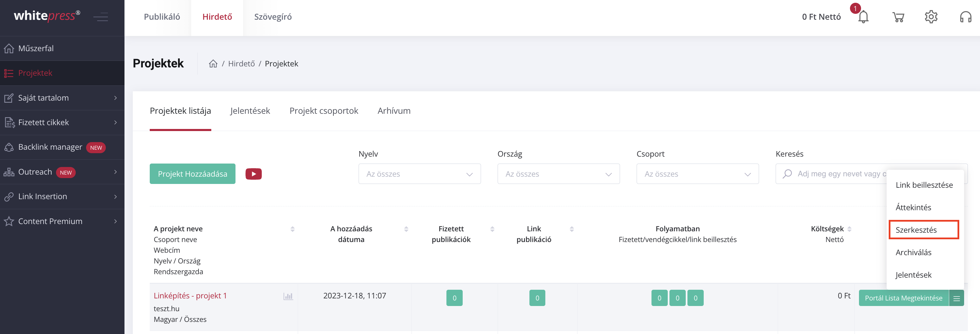Image resolution: width=980 pixels, height=334 pixels.
Task: Open the Arhívum tab
Action: click(x=394, y=111)
